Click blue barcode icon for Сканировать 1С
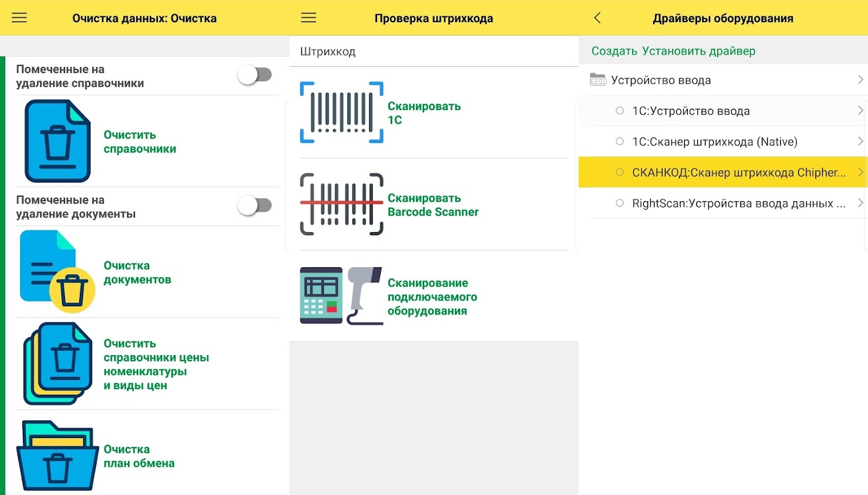This screenshot has height=495, width=868. (342, 112)
